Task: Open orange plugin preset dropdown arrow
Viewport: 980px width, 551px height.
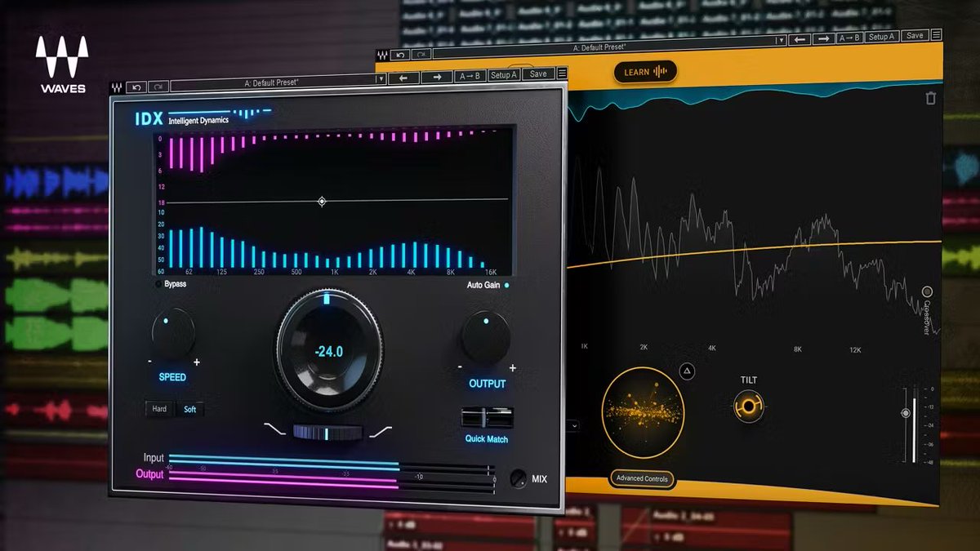Action: pyautogui.click(x=781, y=39)
